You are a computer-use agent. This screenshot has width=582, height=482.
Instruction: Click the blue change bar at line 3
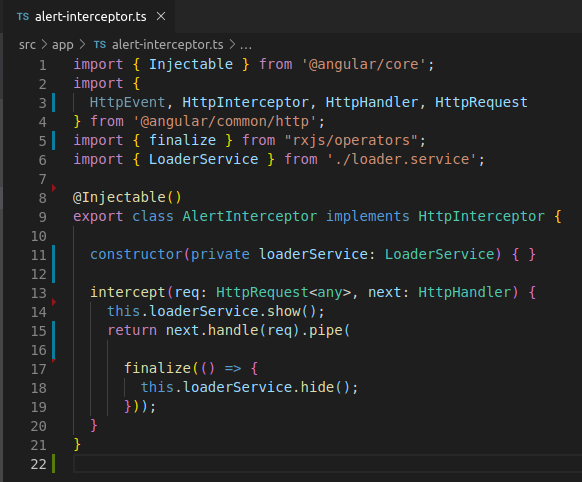[x=54, y=102]
